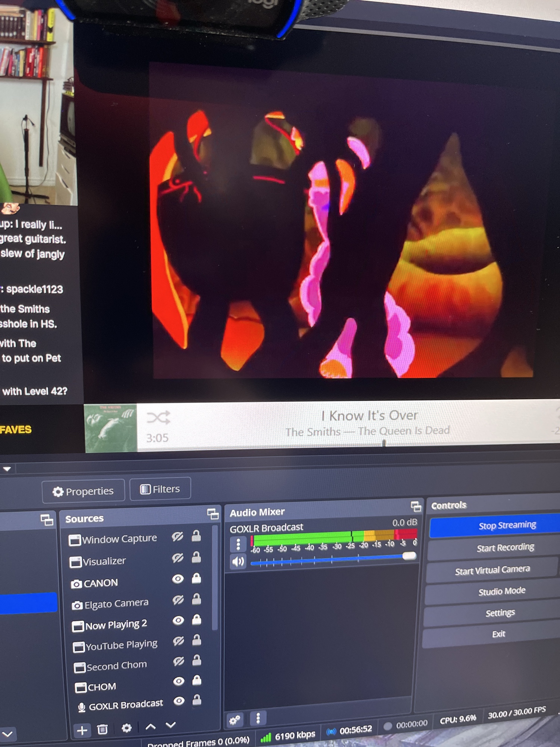Open the audio mixer menu dots at bottom
560x747 pixels.
[258, 718]
